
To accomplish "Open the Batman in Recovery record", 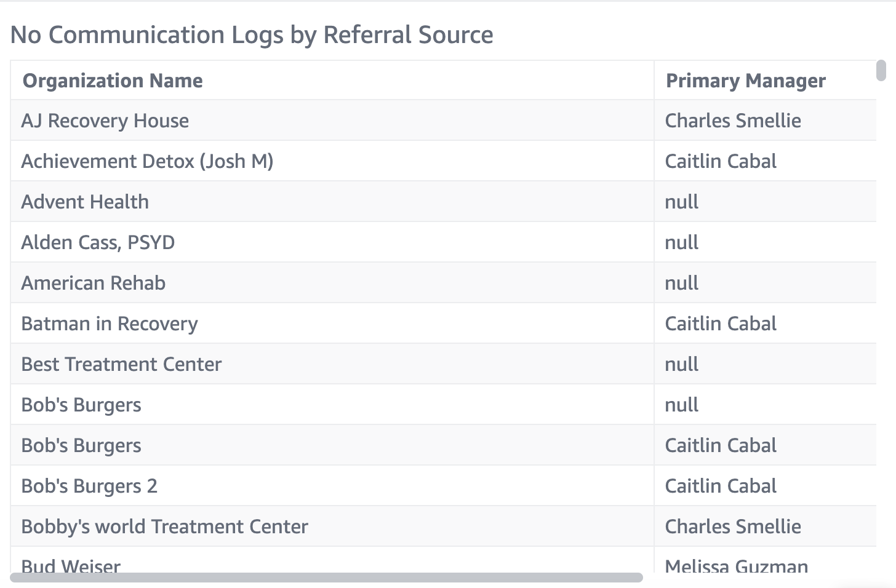I will [x=109, y=323].
